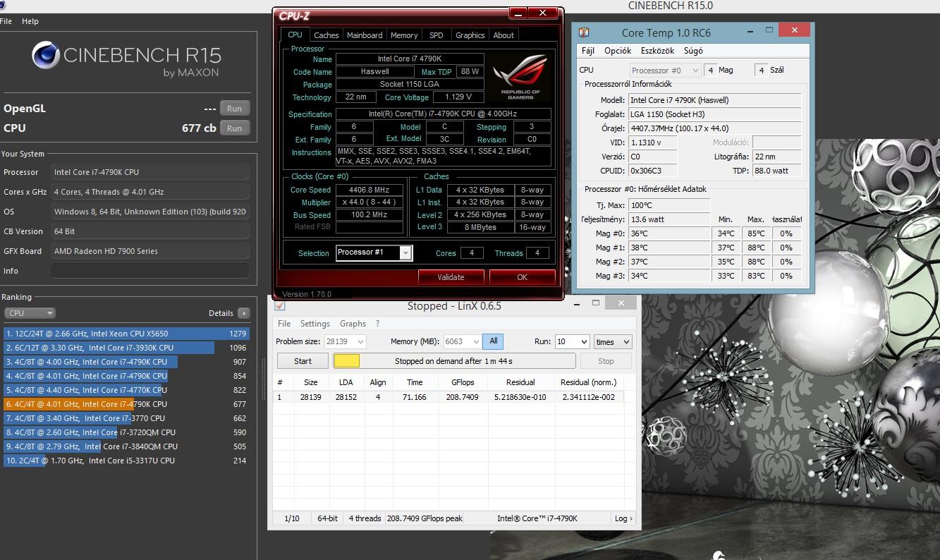Open LinX question mark help menu
The image size is (940, 560).
378,324
